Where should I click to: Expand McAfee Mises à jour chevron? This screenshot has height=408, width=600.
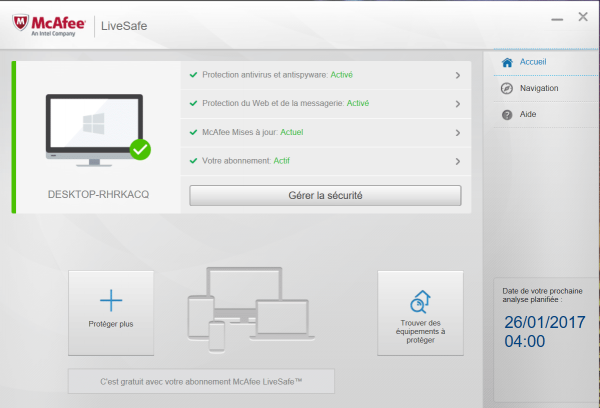tap(458, 133)
